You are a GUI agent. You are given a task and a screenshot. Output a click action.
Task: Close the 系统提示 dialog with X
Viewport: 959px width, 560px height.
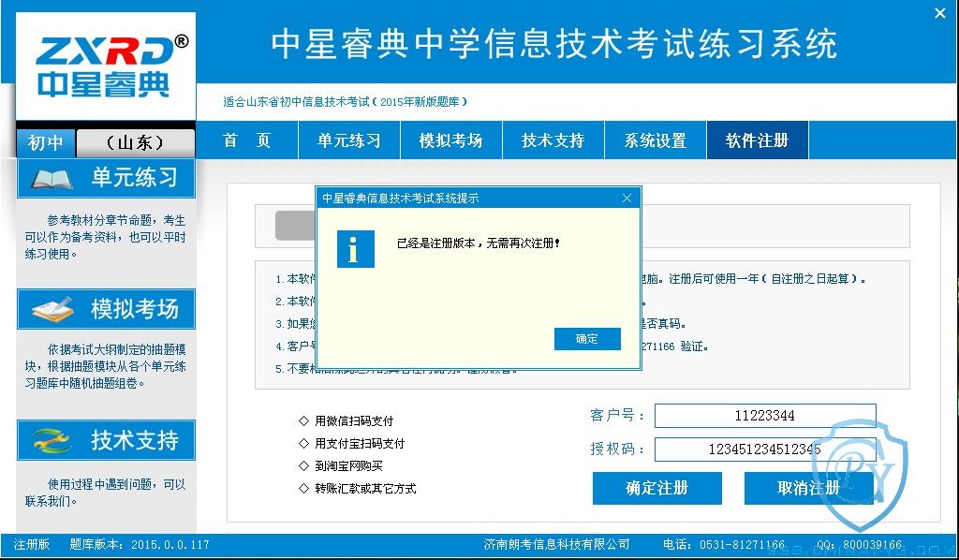627,198
